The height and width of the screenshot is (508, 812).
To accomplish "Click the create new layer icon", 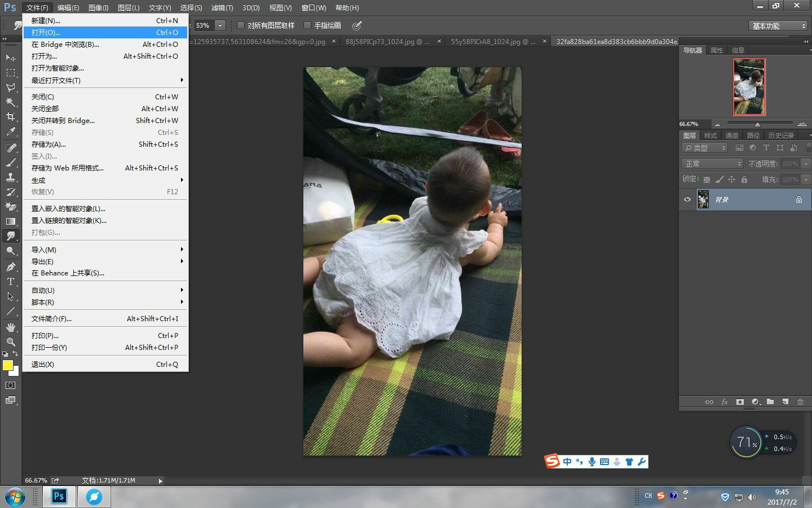I will tap(785, 402).
